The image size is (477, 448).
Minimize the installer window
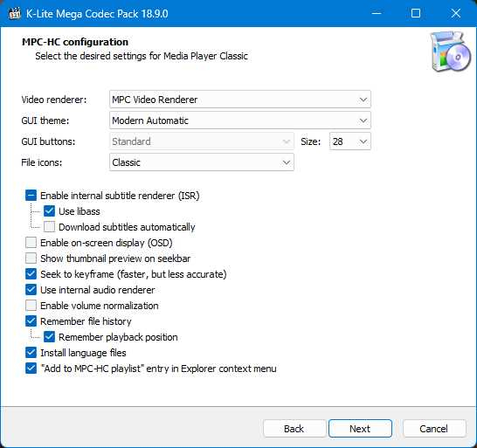377,13
